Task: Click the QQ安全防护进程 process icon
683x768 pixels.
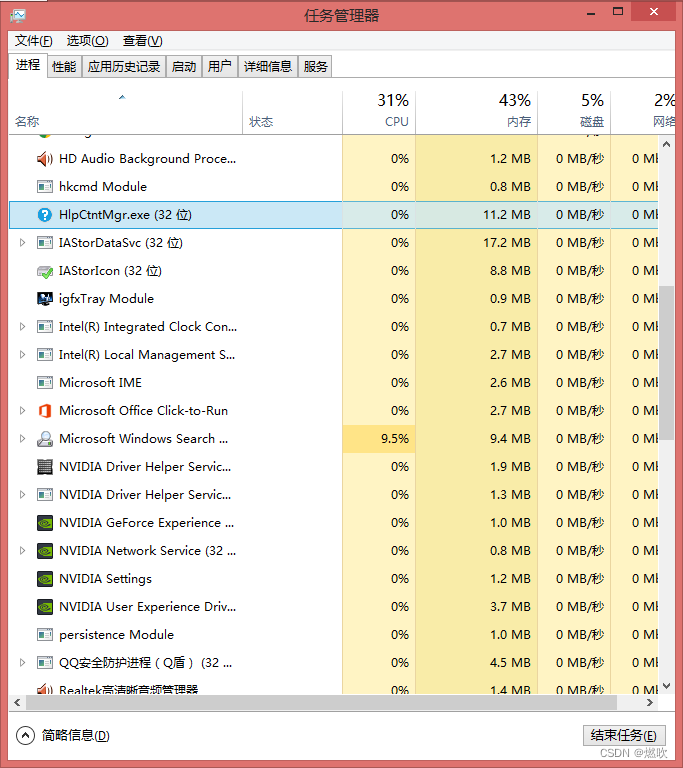Action: click(x=45, y=663)
